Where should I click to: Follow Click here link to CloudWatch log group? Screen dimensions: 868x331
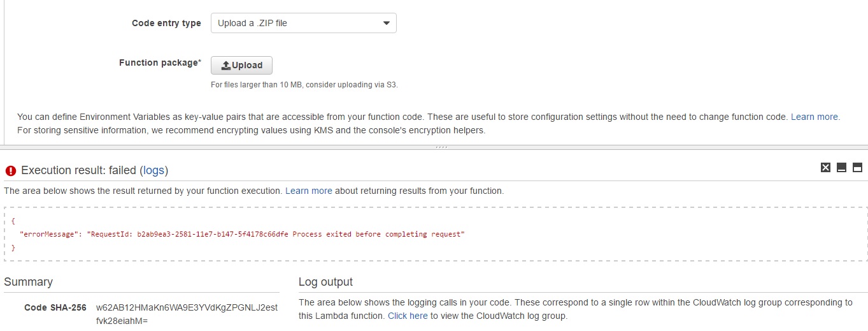(x=408, y=316)
